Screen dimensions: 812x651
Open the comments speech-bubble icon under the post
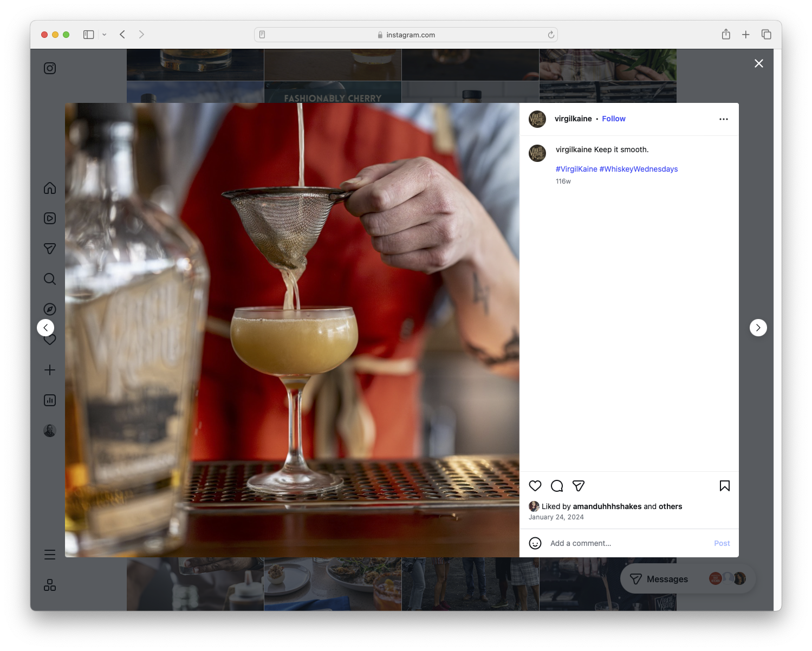pyautogui.click(x=557, y=486)
